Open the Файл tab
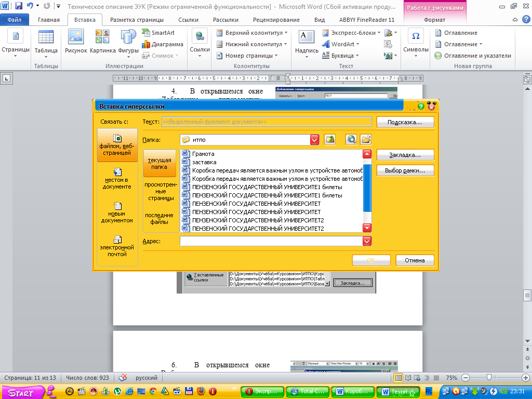 (14, 20)
